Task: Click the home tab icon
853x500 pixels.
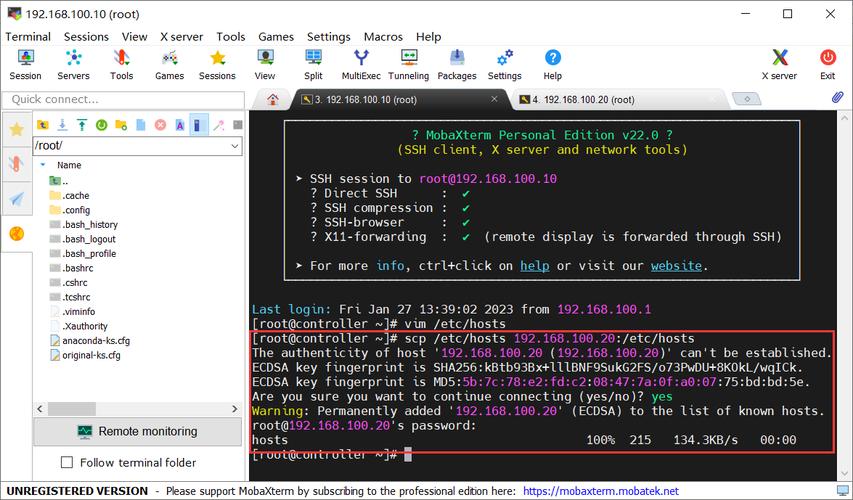Action: (x=272, y=99)
